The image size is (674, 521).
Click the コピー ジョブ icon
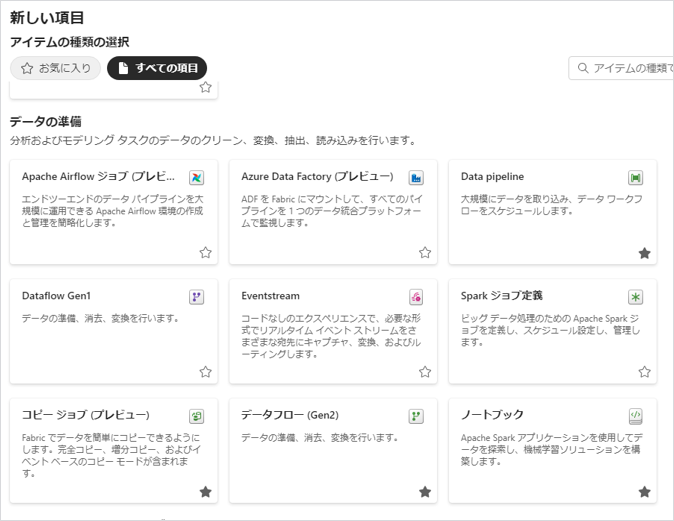[x=196, y=416]
